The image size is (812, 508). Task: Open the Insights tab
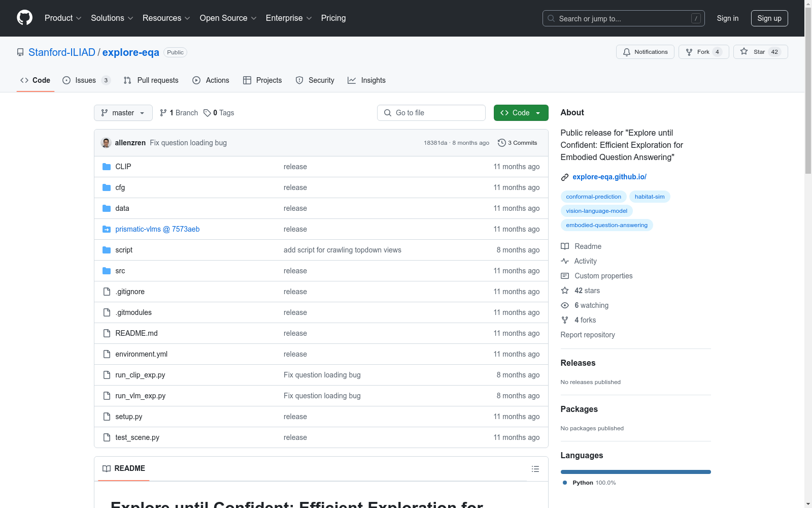click(367, 80)
